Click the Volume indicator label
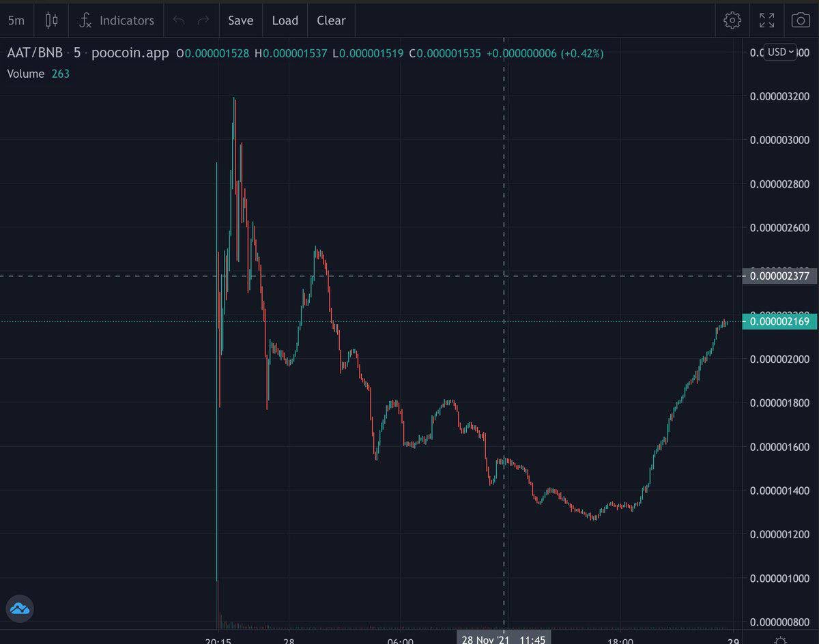The width and height of the screenshot is (819, 644). tap(26, 74)
